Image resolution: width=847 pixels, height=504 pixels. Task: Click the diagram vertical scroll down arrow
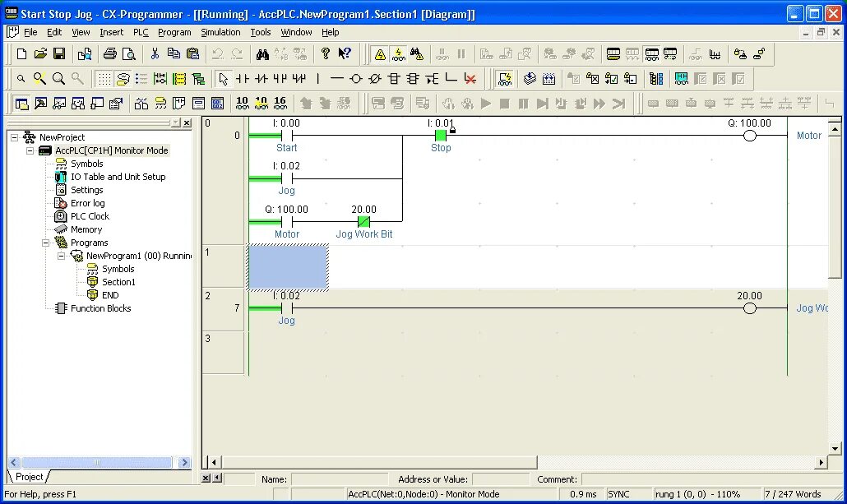tap(835, 448)
